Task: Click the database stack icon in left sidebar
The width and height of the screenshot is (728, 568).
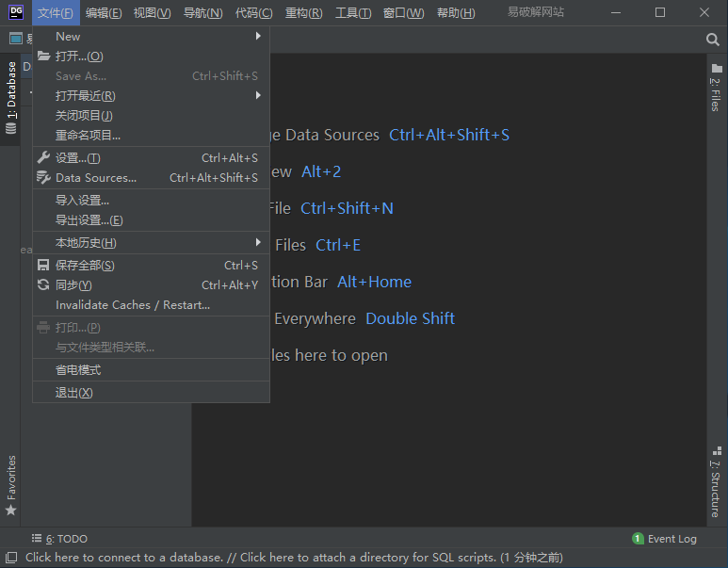Action: [x=10, y=128]
